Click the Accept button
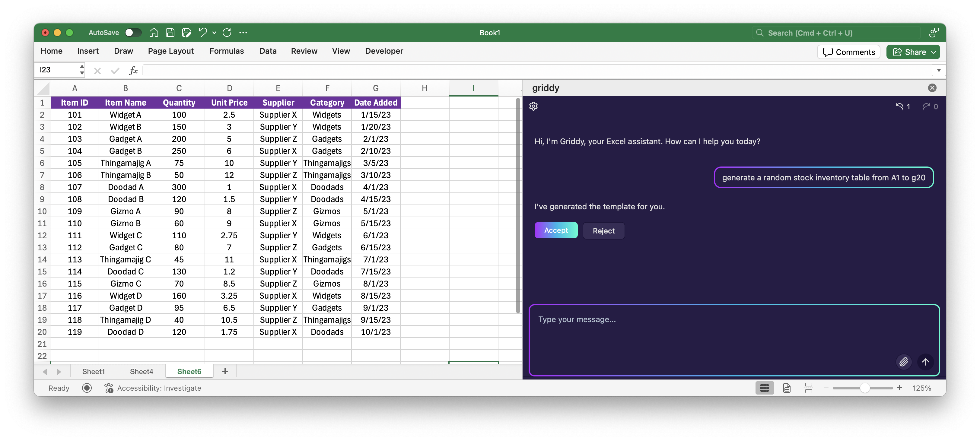The image size is (980, 441). [x=555, y=230]
